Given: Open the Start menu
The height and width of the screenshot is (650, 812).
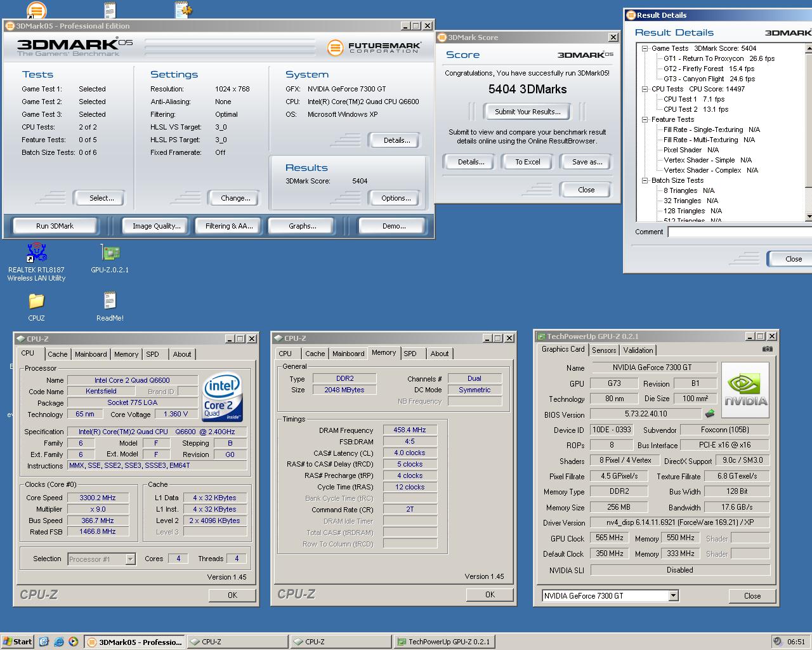Looking at the screenshot, I should 17,641.
